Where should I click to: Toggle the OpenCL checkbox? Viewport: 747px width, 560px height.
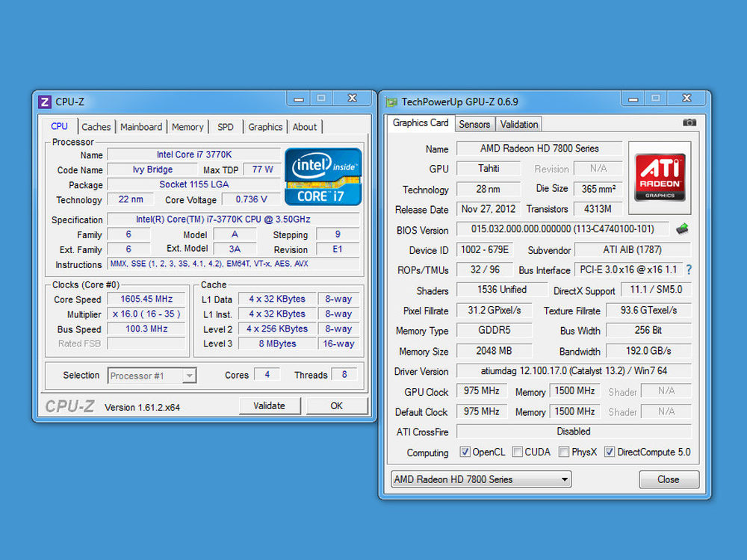[x=465, y=452]
